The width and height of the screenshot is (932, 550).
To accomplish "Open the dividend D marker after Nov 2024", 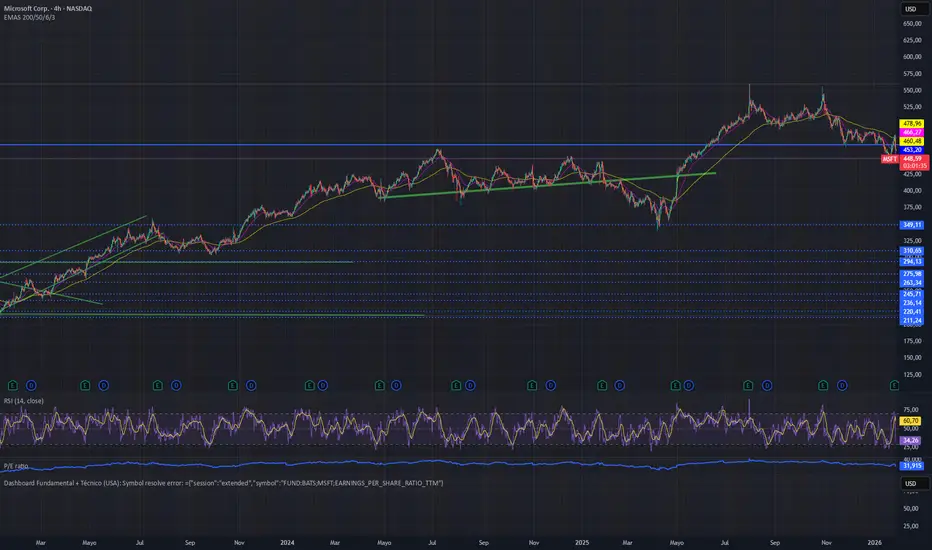I will (x=550, y=385).
